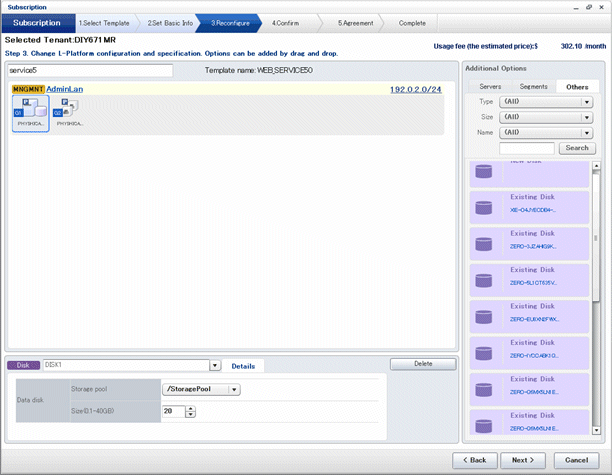Open the AdminLan segment link
The height and width of the screenshot is (475, 612).
pos(65,89)
